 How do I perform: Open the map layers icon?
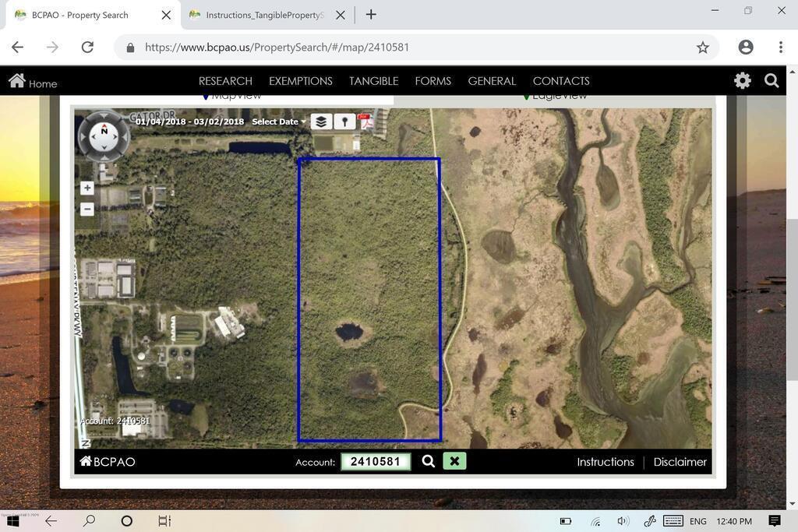(x=321, y=122)
